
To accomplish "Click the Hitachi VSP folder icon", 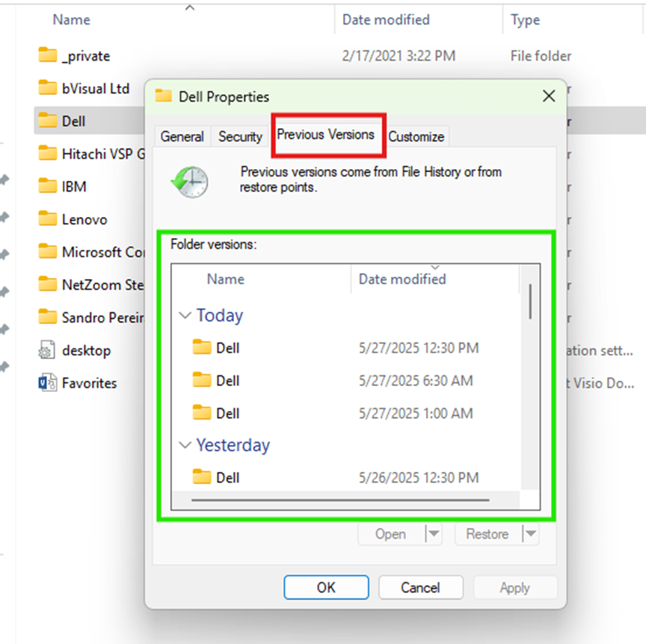I will (x=47, y=153).
